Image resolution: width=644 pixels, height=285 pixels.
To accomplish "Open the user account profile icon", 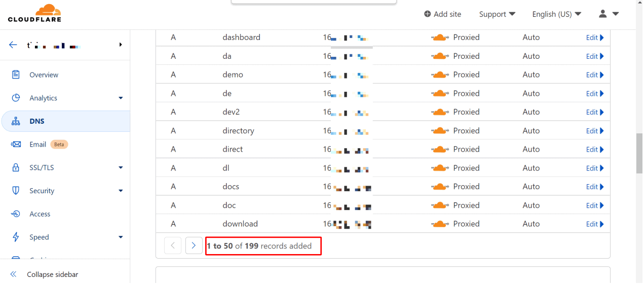I will click(x=603, y=14).
